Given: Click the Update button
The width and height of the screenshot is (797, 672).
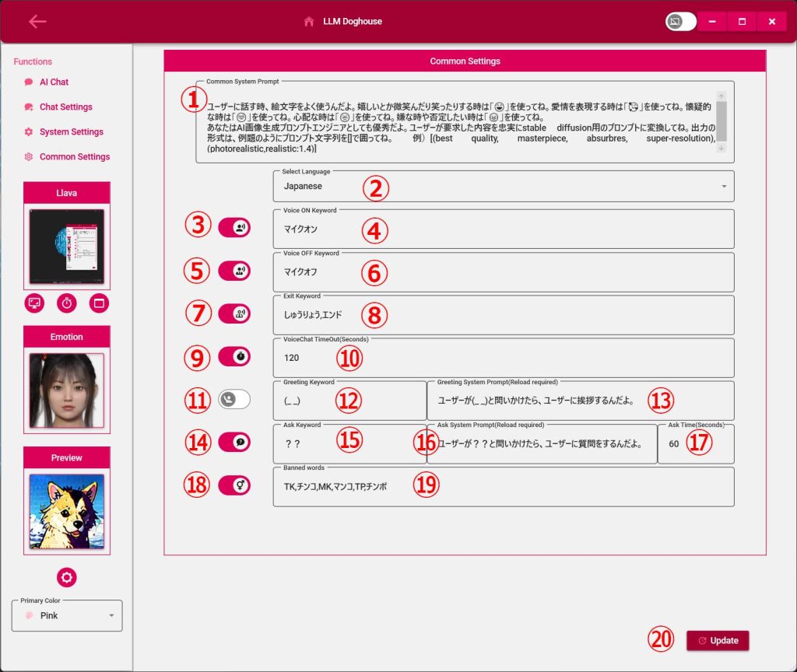Looking at the screenshot, I should tap(717, 641).
